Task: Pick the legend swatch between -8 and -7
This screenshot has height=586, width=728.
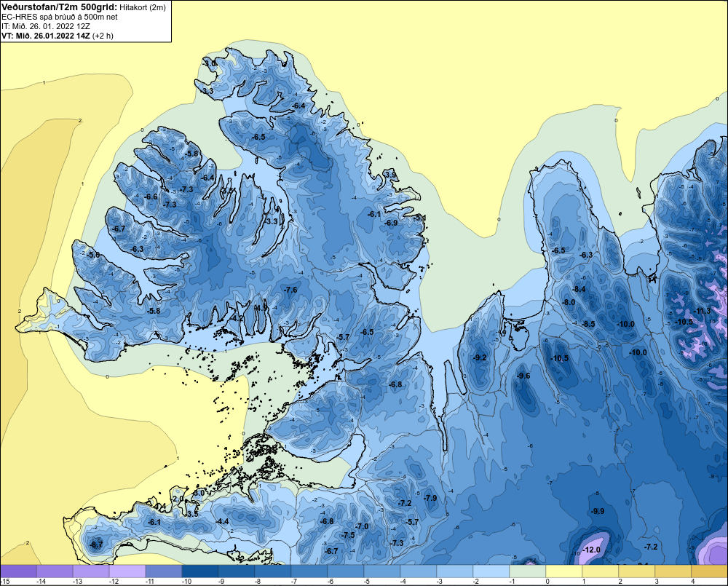Action: [273, 571]
